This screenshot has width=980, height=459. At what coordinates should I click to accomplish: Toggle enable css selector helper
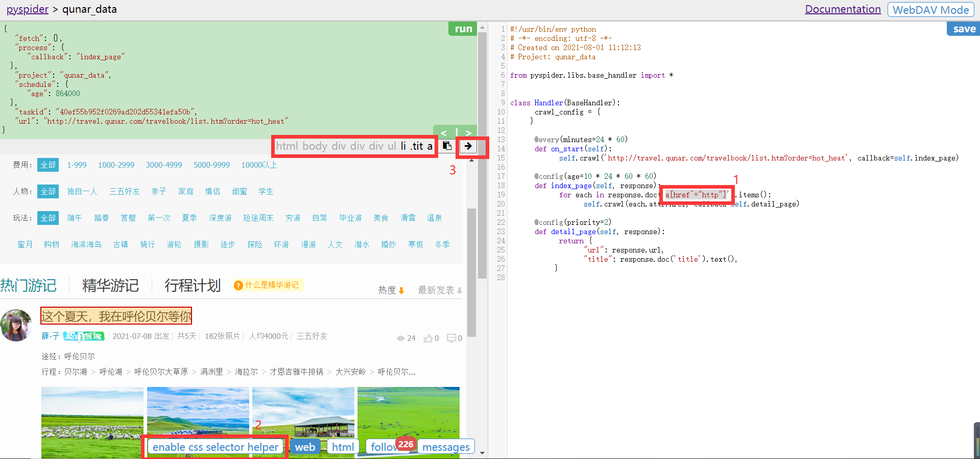pyautogui.click(x=215, y=447)
